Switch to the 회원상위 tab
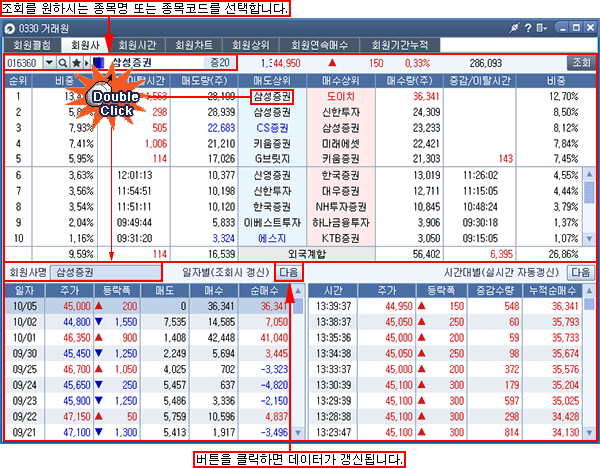This screenshot has width=600, height=468. [251, 45]
